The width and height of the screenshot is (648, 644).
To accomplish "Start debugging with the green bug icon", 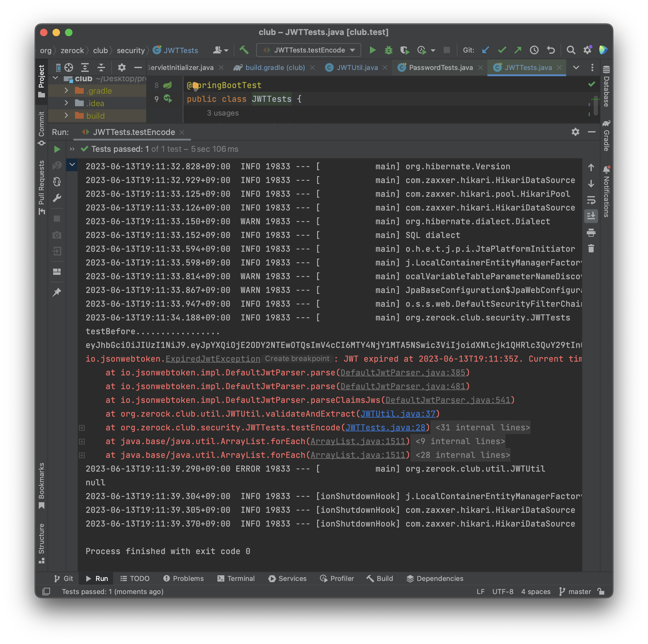I will pos(388,50).
